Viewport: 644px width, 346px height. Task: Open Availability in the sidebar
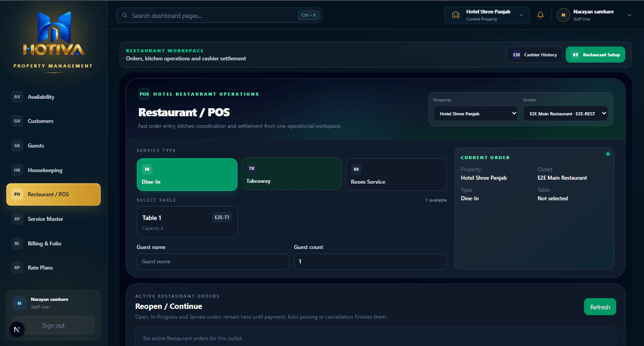pyautogui.click(x=53, y=97)
